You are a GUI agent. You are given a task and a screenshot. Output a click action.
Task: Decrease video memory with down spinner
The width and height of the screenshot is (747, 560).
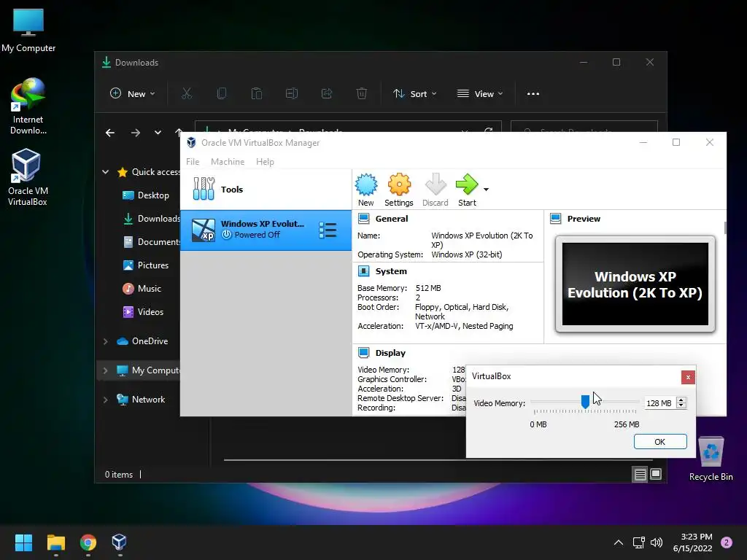click(x=681, y=405)
